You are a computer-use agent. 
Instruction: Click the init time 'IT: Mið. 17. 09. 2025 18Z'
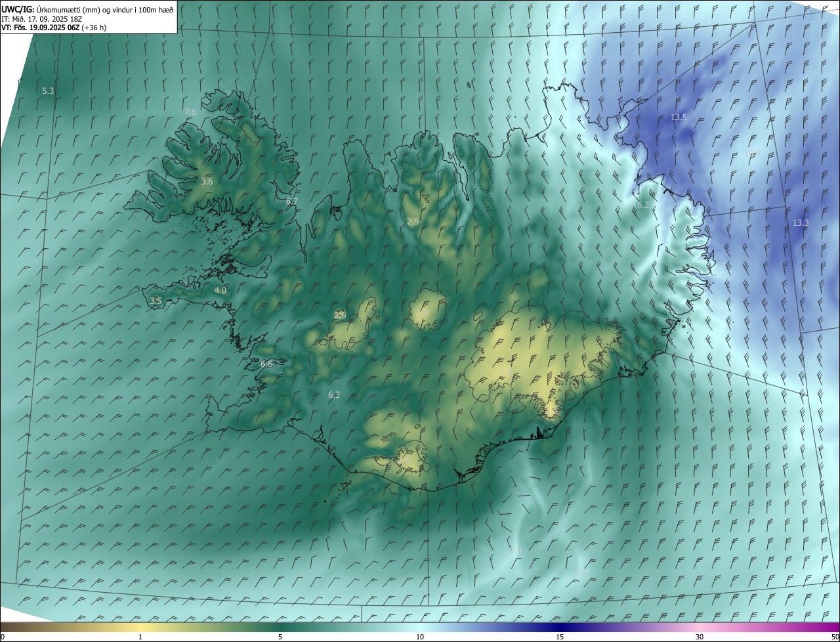pyautogui.click(x=41, y=19)
